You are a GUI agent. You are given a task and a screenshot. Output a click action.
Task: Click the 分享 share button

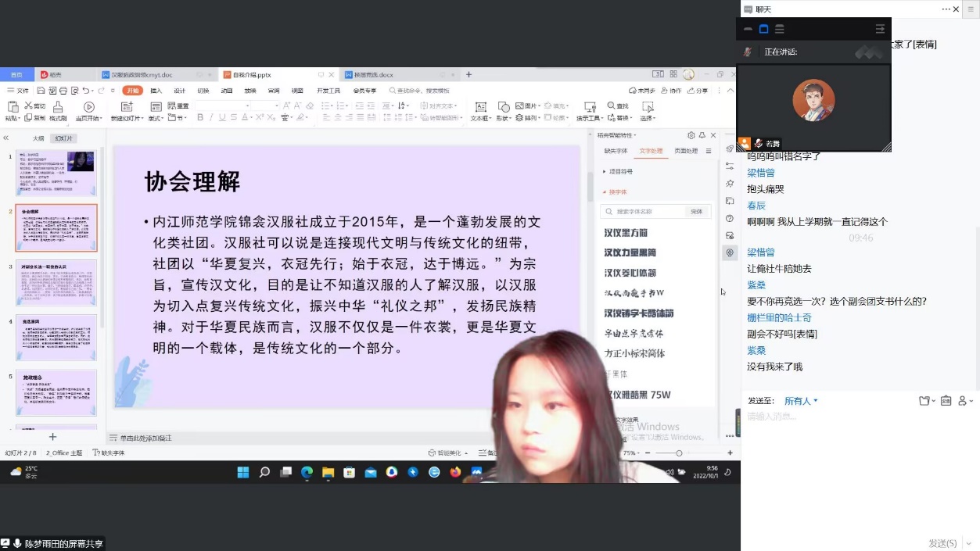[x=698, y=91]
